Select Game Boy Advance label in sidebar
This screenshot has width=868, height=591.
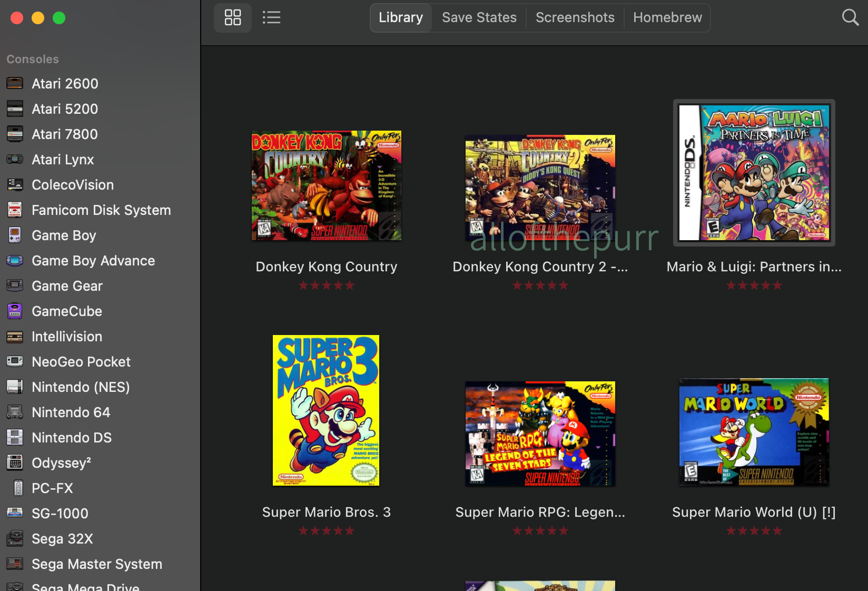pyautogui.click(x=93, y=260)
